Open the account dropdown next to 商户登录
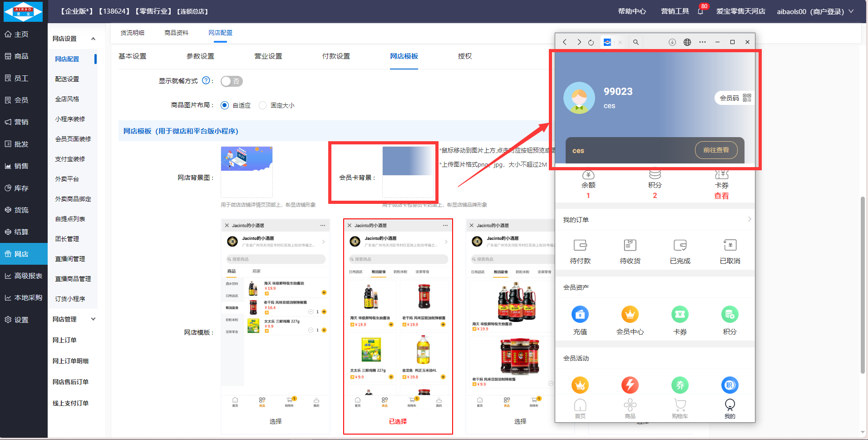The image size is (868, 440). (851, 11)
